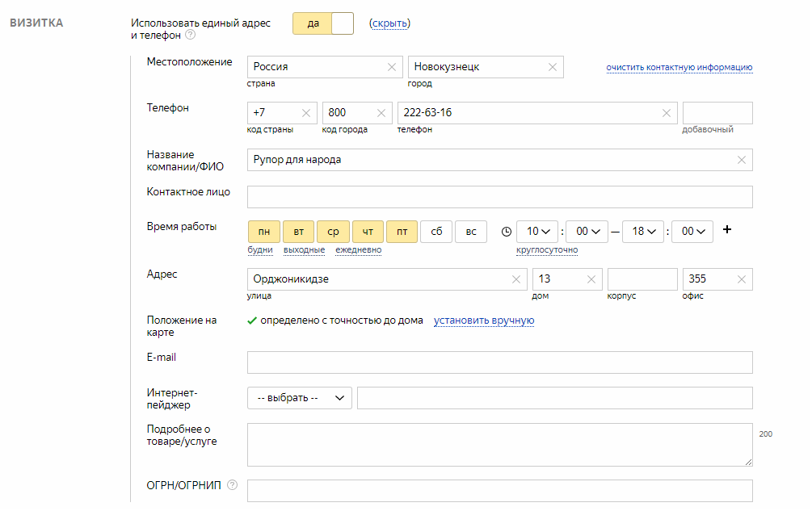The width and height of the screenshot is (812, 511).
Task: Open the end minutes dropdown
Action: 692,232
